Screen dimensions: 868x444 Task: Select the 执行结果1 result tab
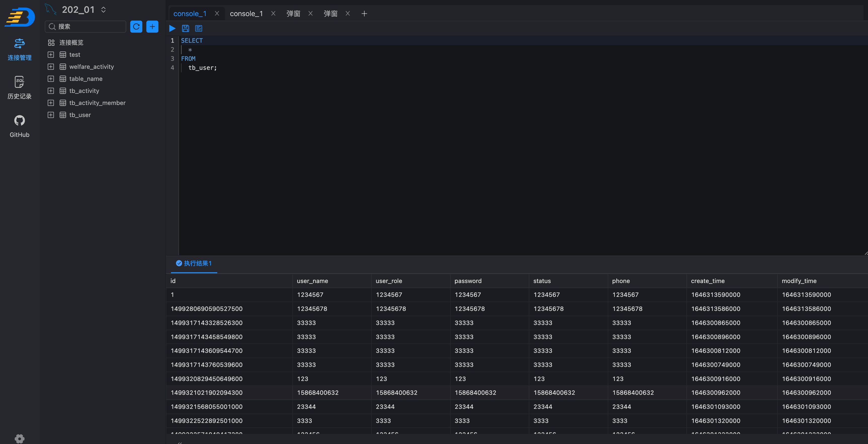click(x=194, y=263)
